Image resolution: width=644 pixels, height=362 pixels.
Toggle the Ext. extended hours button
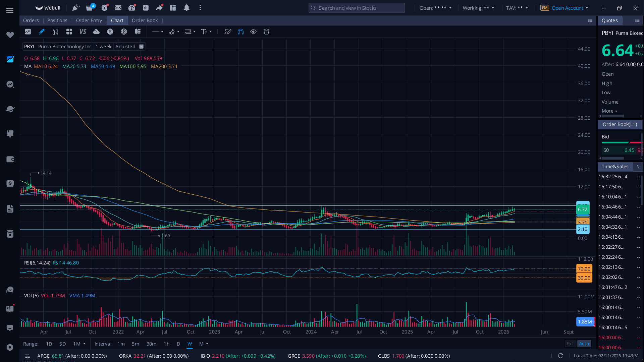click(x=570, y=344)
